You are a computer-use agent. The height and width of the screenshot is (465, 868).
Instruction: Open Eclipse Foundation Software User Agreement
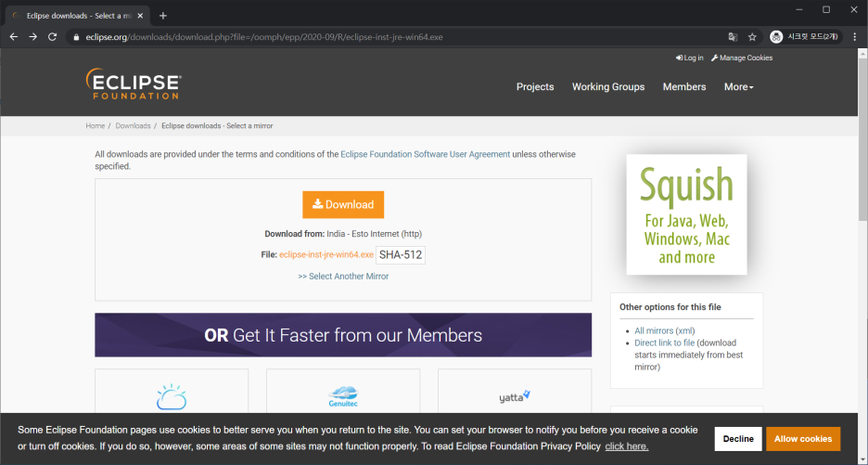coord(425,154)
